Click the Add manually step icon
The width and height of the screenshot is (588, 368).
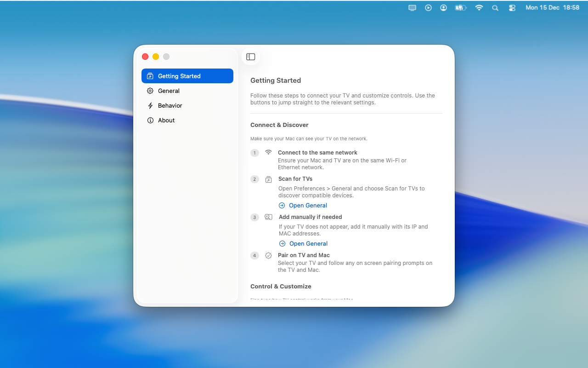click(269, 217)
